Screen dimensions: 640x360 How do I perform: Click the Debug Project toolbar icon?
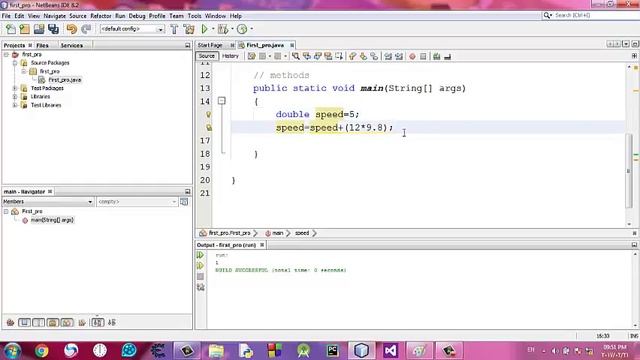(x=223, y=29)
